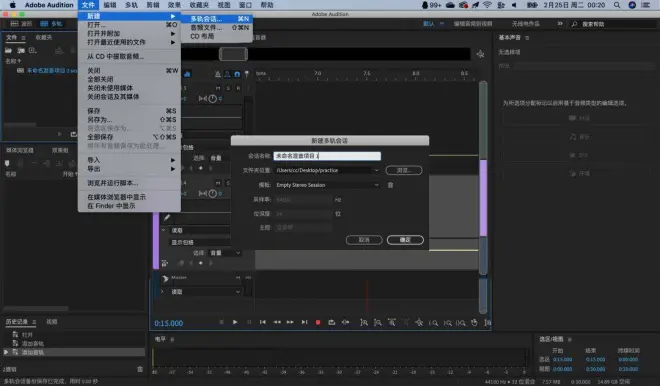
Task: Click the Fast Forward transport icon
Action: click(290, 322)
